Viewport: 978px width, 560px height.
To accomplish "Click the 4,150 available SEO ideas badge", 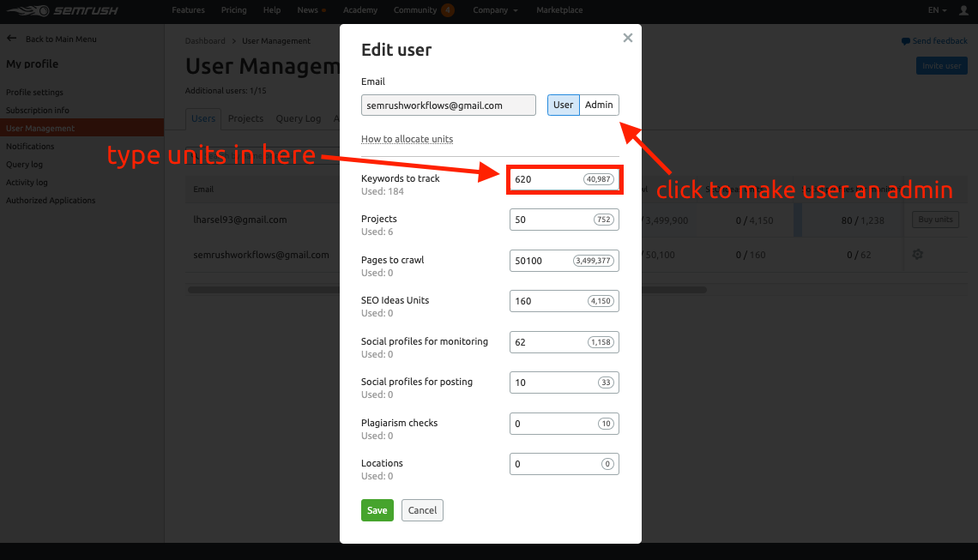I will tap(601, 301).
